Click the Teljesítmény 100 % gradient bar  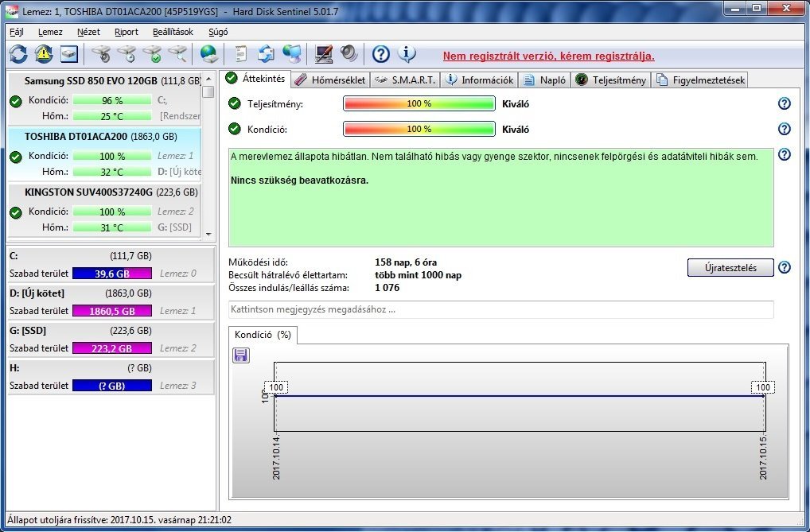(419, 103)
